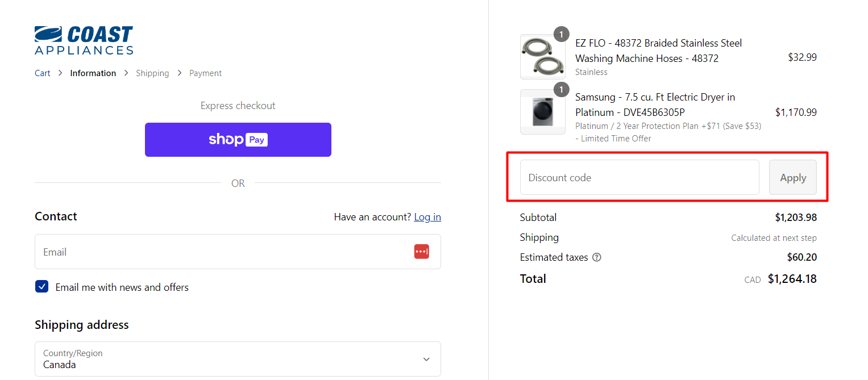This screenshot has width=868, height=380.
Task: Focus the Email input field
Action: (x=222, y=252)
